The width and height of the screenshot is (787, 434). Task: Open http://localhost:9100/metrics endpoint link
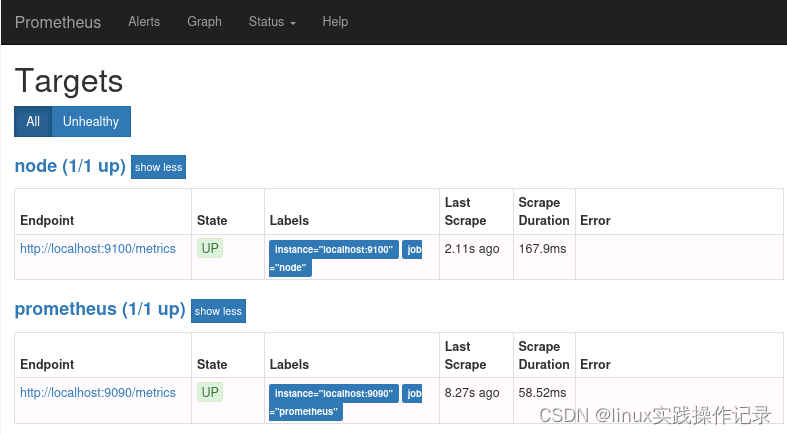point(98,248)
